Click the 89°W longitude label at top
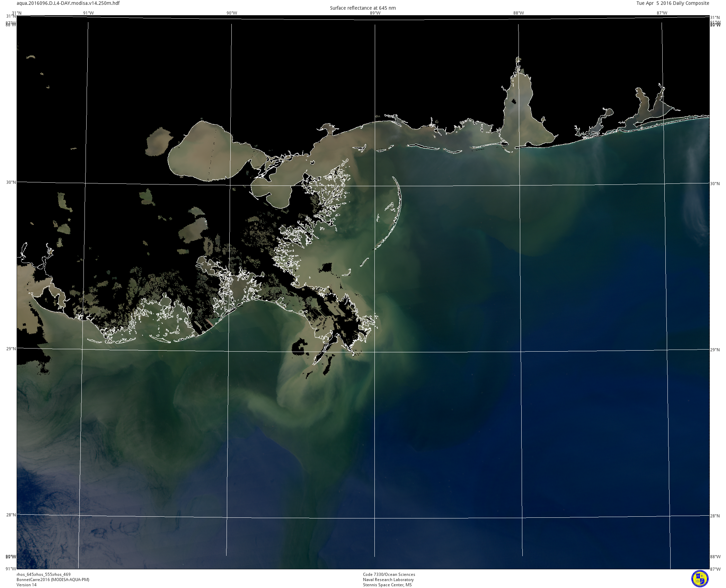The width and height of the screenshot is (726, 588). point(375,13)
